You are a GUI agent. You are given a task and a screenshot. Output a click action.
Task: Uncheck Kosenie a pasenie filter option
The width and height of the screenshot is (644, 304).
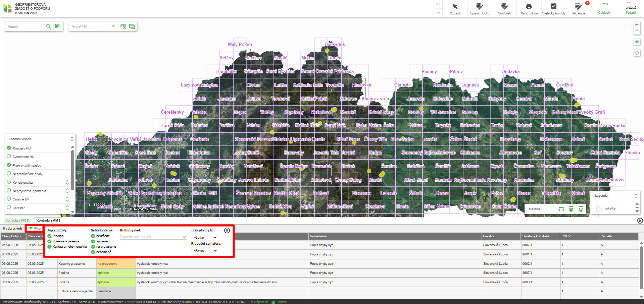click(50, 241)
